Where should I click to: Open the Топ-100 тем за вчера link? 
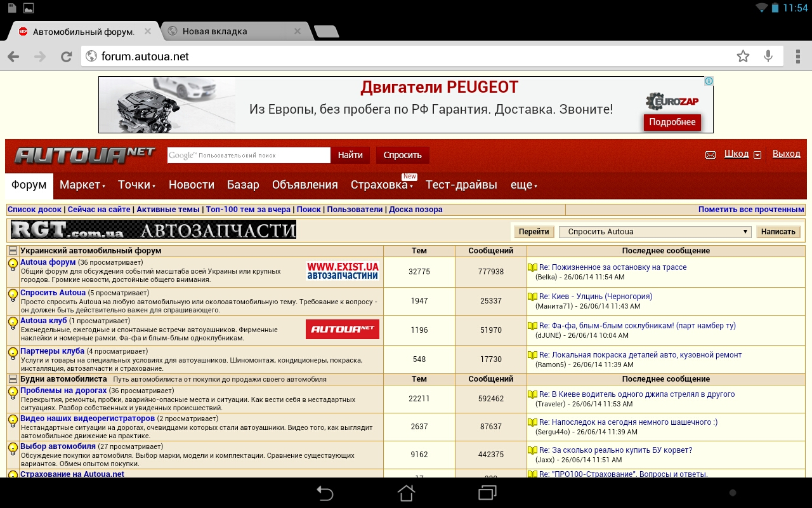tap(248, 210)
